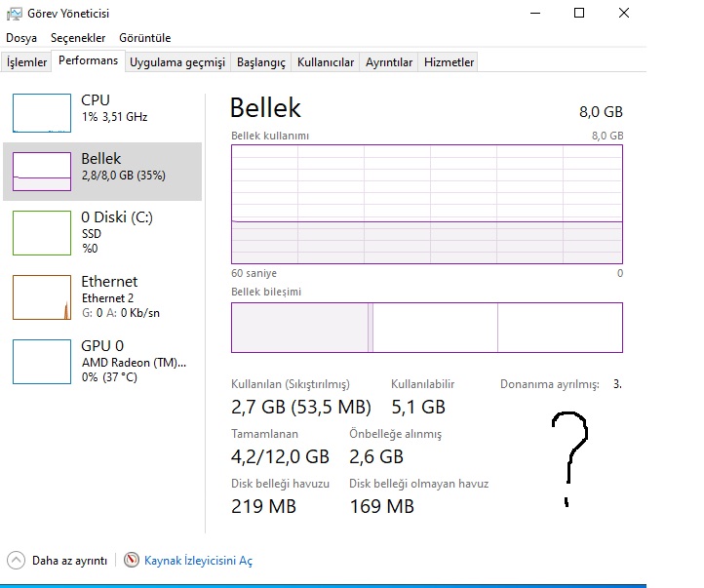Open the Hizmetler tab
Viewport: 704px width, 588px height.
coord(449,62)
